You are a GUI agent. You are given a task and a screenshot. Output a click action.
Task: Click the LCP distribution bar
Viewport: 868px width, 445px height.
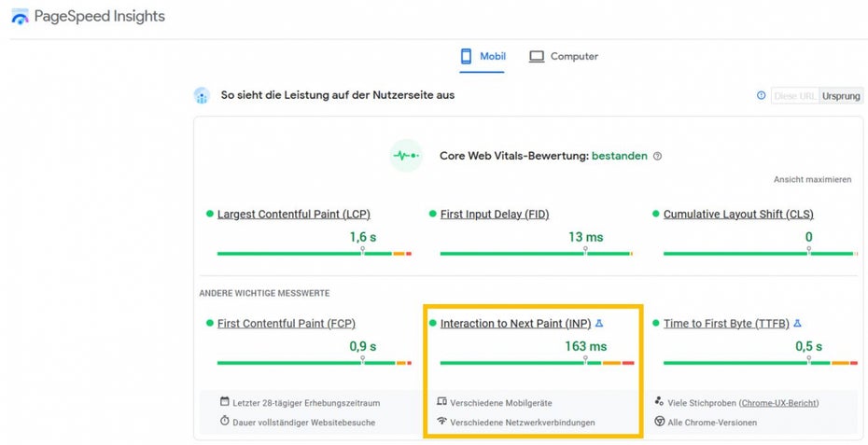(x=314, y=254)
